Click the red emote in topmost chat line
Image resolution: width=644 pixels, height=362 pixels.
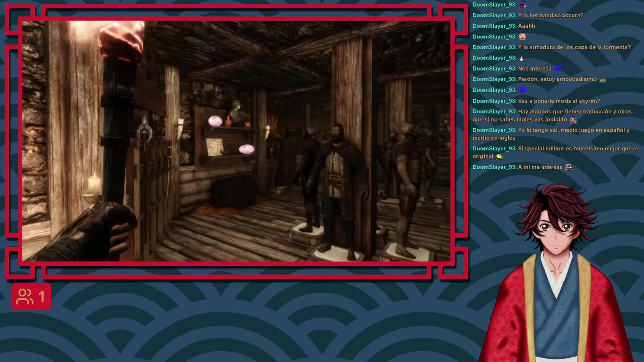tap(522, 5)
